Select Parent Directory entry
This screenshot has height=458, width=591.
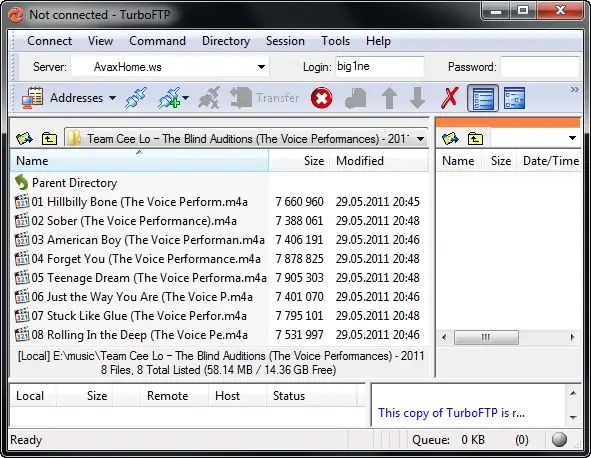(74, 183)
